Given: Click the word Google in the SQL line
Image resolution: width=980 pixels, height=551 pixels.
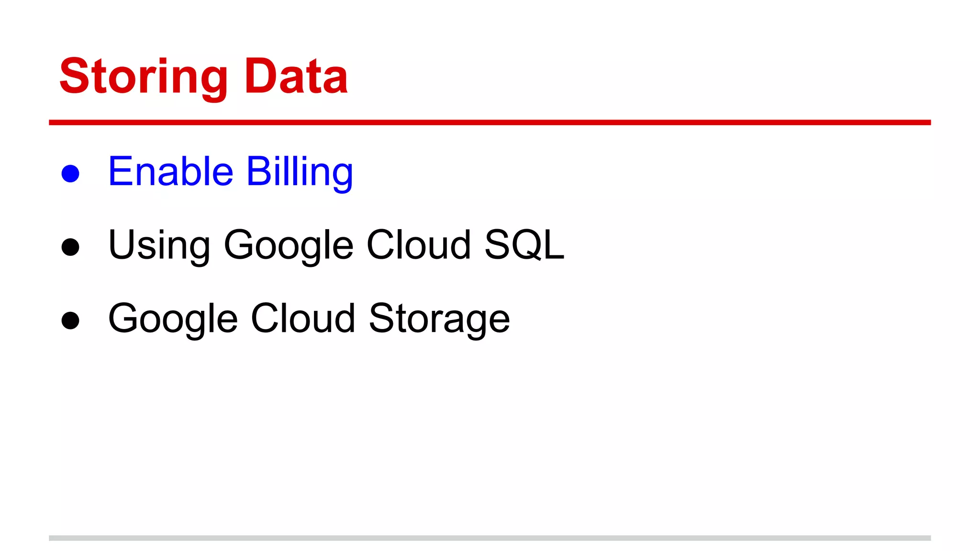Looking at the screenshot, I should [x=289, y=246].
